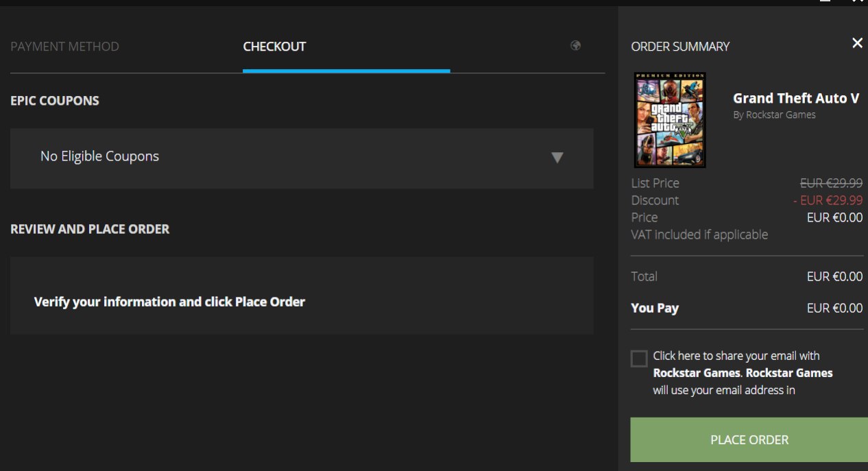Click the Review and Place Order heading
The height and width of the screenshot is (471, 868).
[90, 229]
